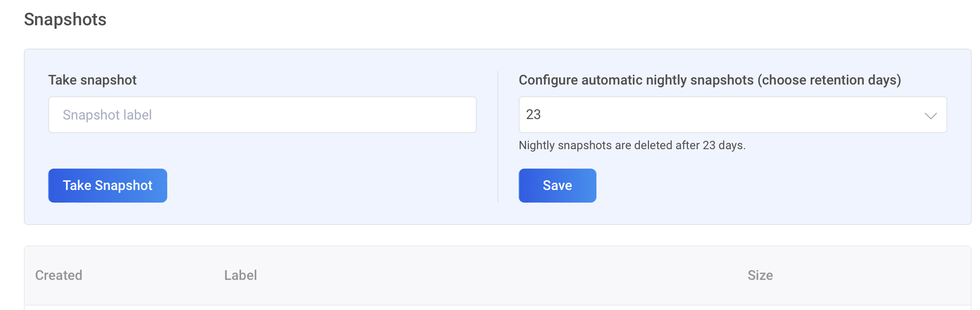The height and width of the screenshot is (310, 980).
Task: Select the value 23 in retention combo box
Action: pos(534,115)
